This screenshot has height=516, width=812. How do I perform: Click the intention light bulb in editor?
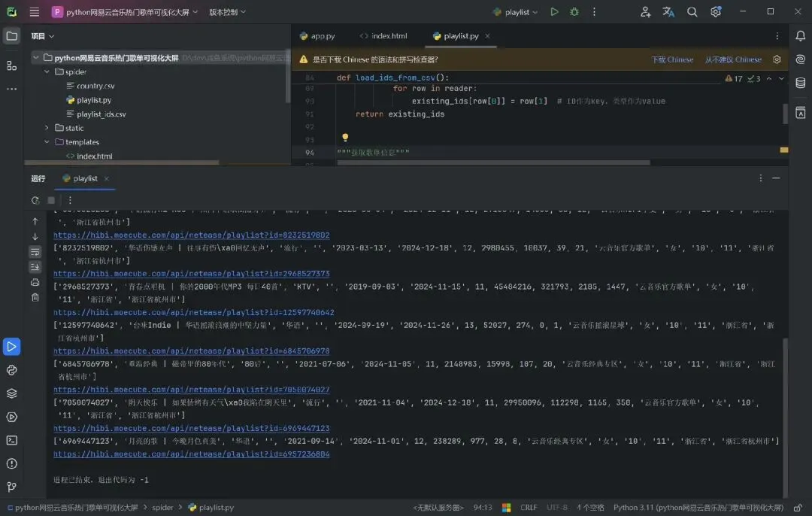[345, 138]
